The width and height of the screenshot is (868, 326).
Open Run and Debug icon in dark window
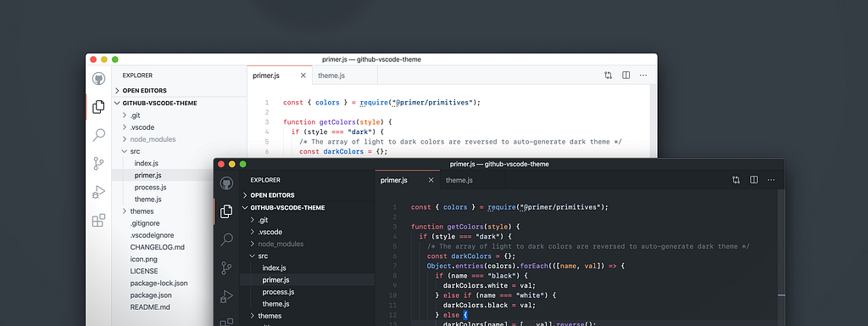pos(226,297)
